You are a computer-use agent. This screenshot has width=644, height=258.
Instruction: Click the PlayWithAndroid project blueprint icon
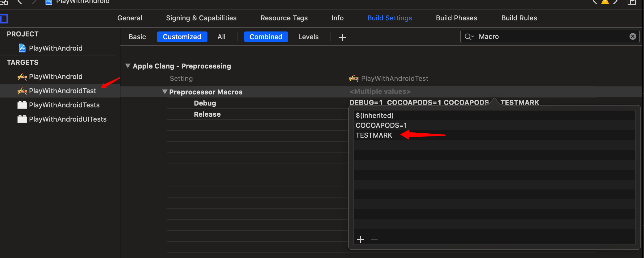[22, 48]
